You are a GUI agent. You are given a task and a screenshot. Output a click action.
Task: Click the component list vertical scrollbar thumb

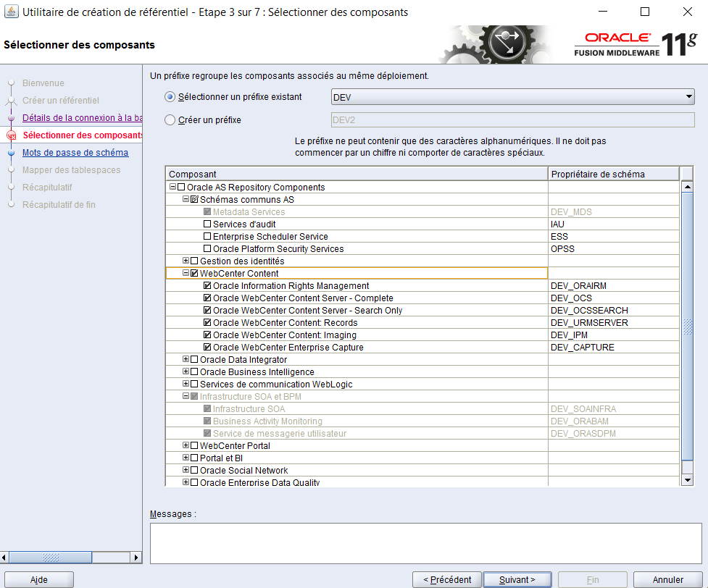(x=688, y=326)
